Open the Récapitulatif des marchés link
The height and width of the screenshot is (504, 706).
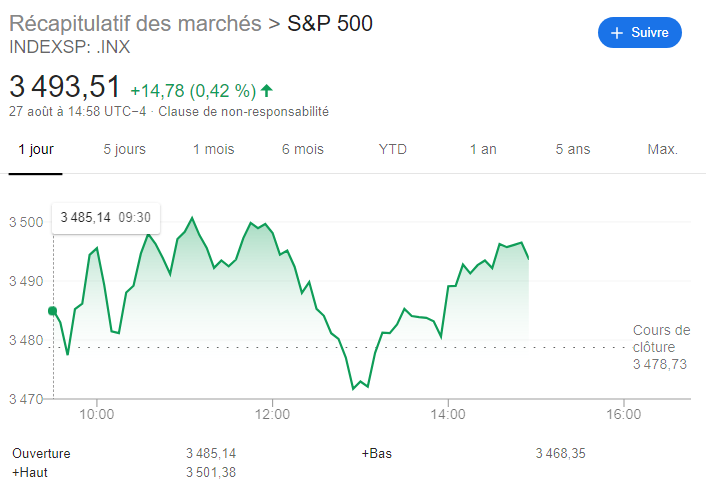(135, 23)
